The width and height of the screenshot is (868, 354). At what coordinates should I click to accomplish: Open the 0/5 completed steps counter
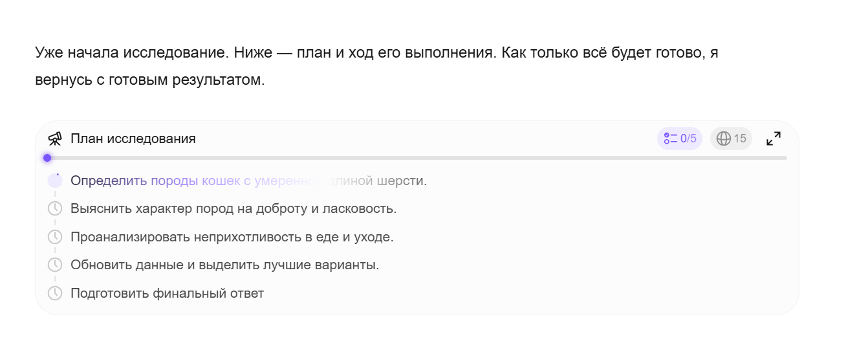680,138
